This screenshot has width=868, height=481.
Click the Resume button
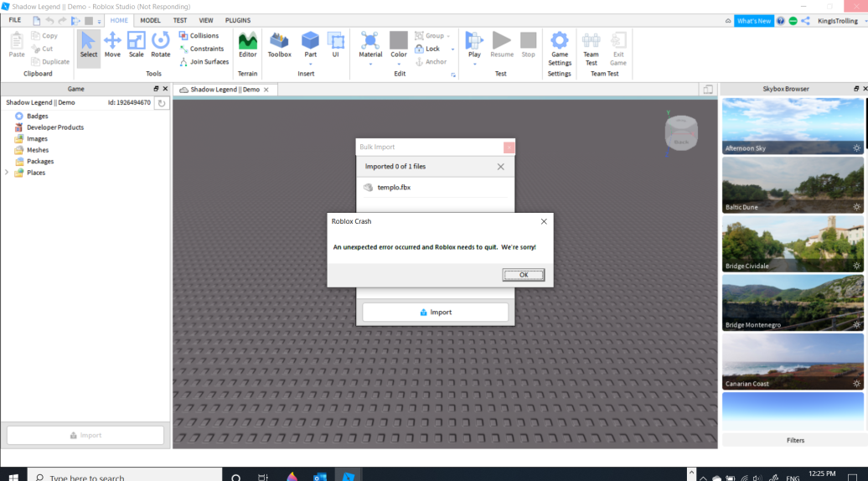[x=502, y=45]
